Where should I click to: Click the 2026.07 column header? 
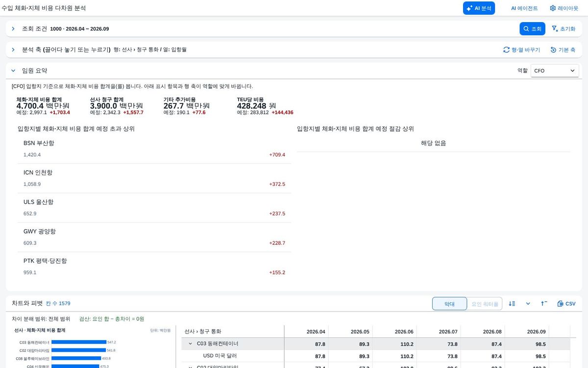click(x=439, y=332)
